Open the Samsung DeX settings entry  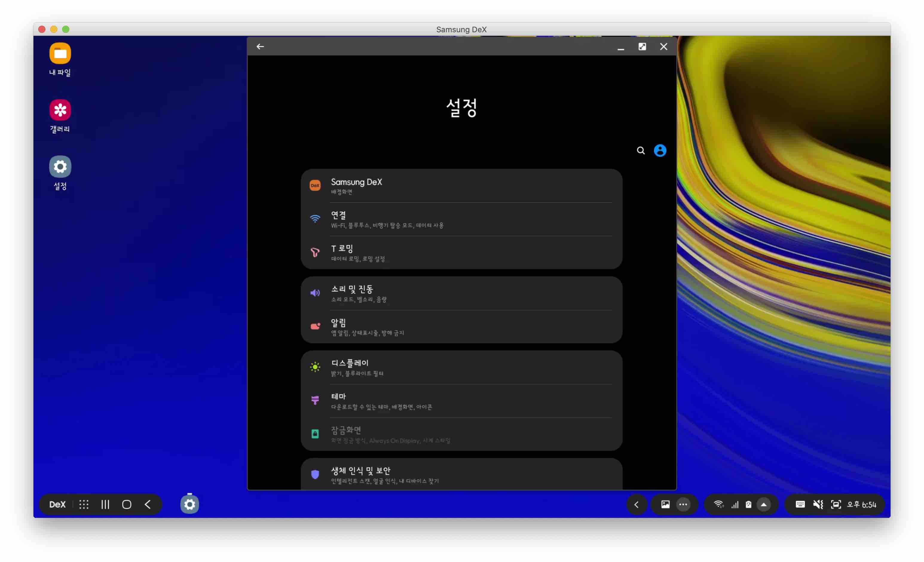461,186
